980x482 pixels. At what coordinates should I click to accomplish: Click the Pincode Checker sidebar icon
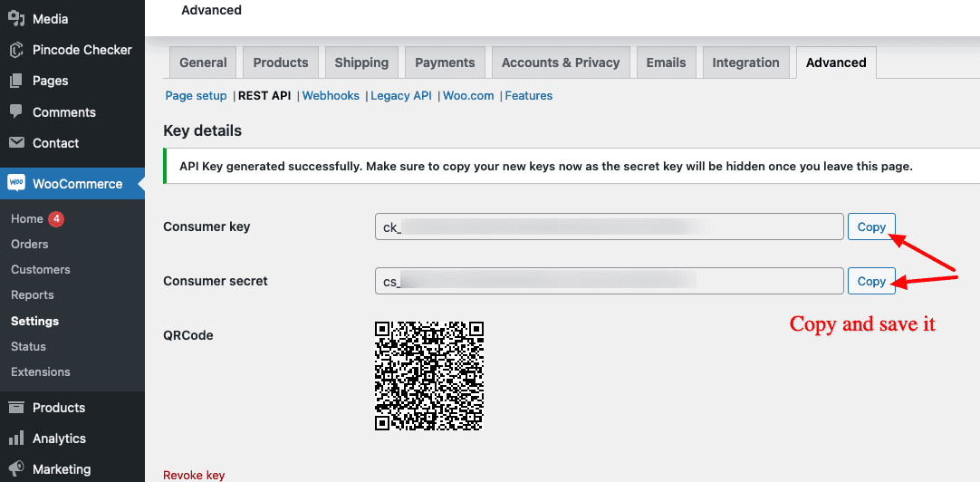[x=16, y=50]
